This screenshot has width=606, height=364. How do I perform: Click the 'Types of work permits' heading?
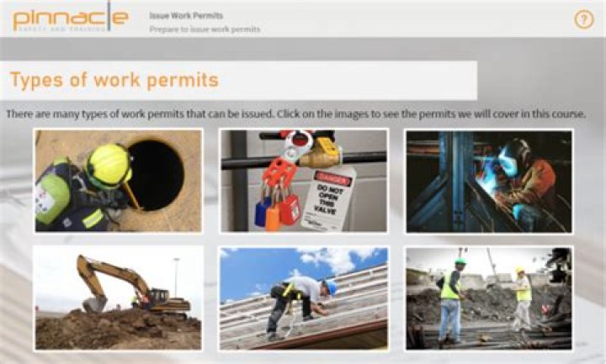pyautogui.click(x=114, y=81)
